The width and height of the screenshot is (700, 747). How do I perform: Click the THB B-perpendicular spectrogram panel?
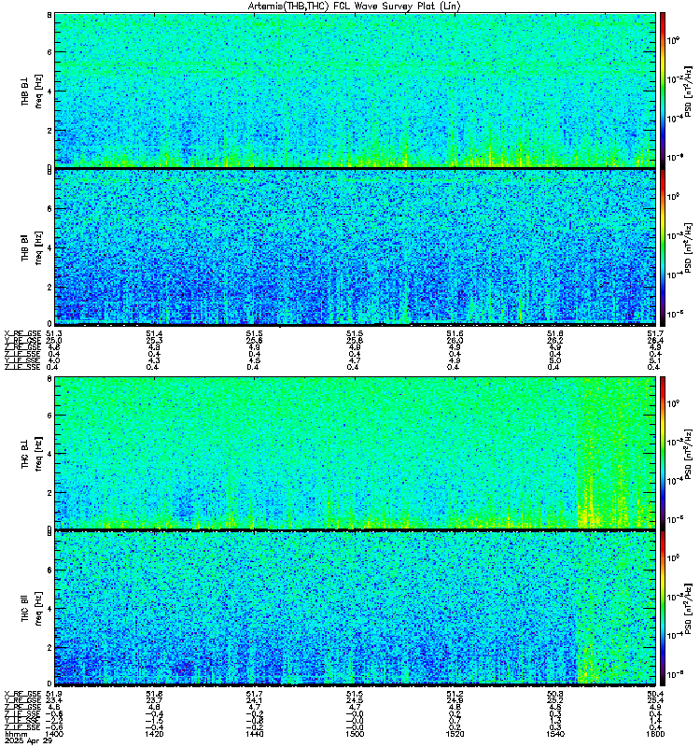pyautogui.click(x=355, y=90)
